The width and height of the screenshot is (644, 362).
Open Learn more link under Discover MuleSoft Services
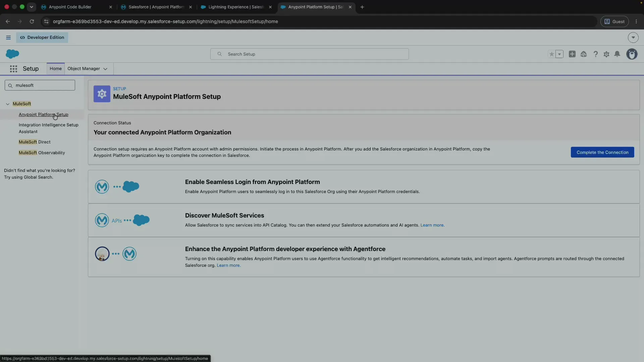[x=432, y=225]
